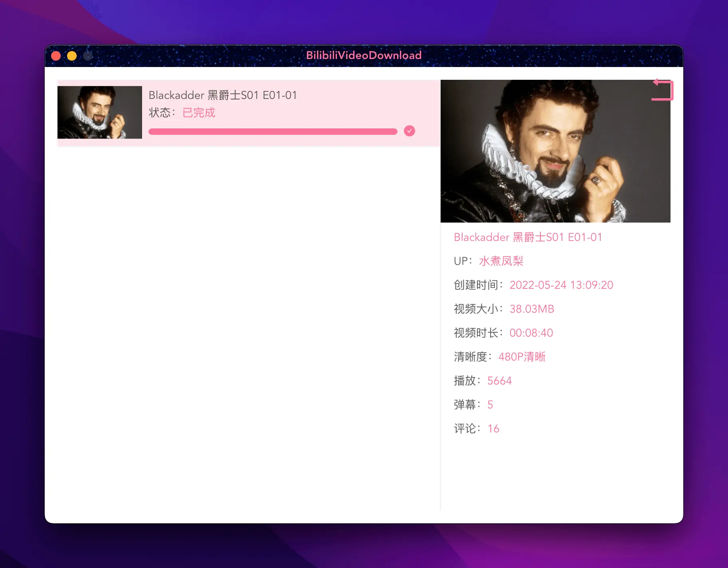Select the creation time 2022-05-24 13:09:20
The height and width of the screenshot is (568, 728).
(x=561, y=285)
